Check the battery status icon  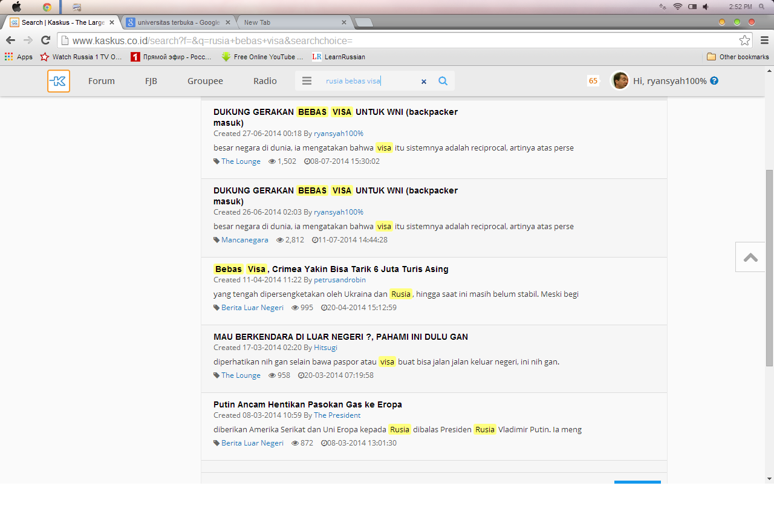point(692,7)
